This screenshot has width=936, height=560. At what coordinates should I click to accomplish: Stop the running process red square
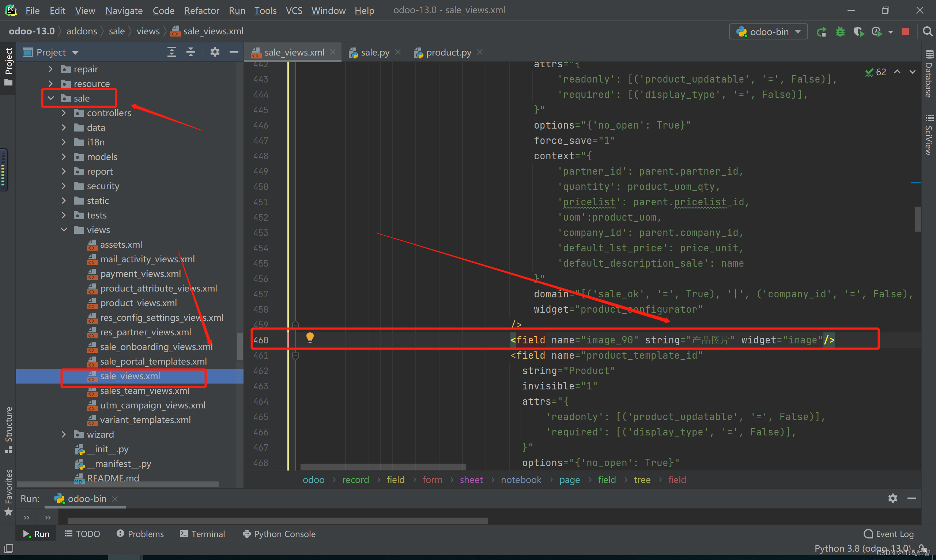(x=905, y=31)
